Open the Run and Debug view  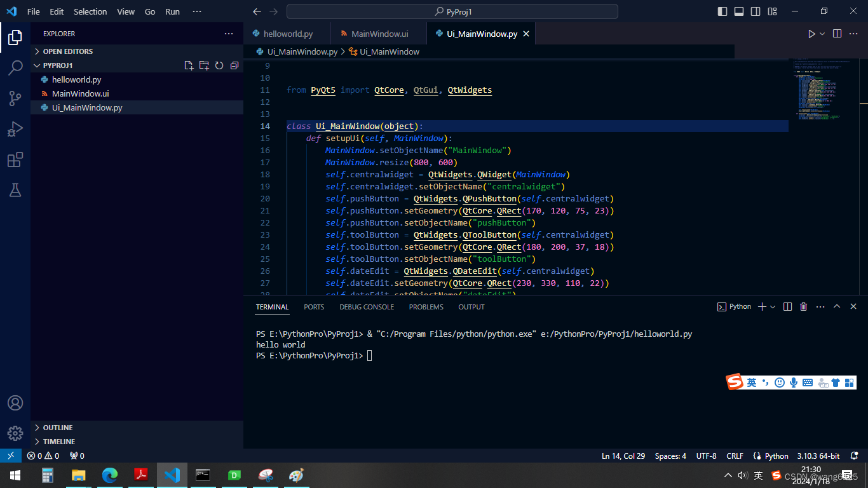point(15,129)
